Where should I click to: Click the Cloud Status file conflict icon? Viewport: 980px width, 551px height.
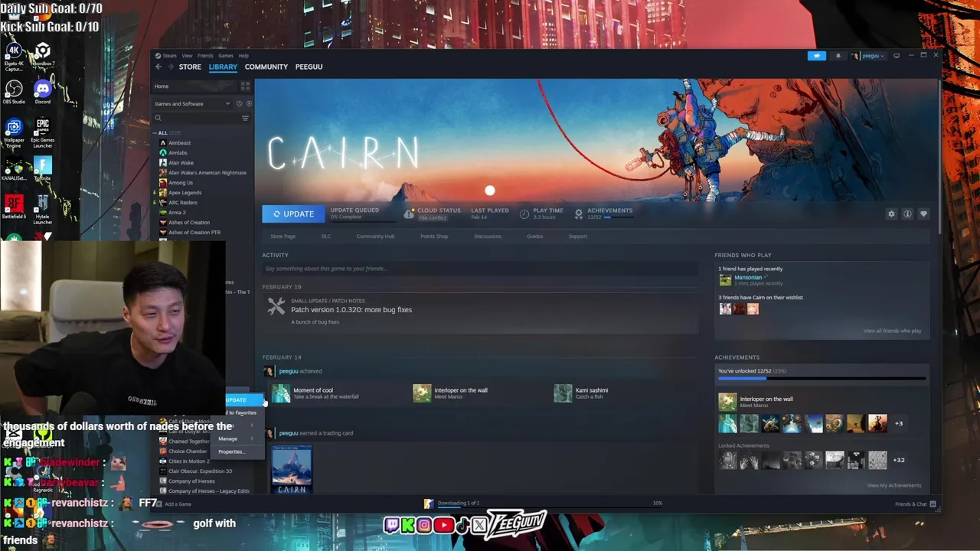(410, 214)
